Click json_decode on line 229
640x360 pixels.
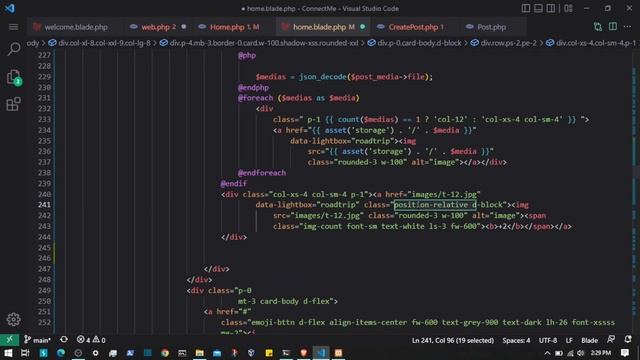tap(322, 77)
